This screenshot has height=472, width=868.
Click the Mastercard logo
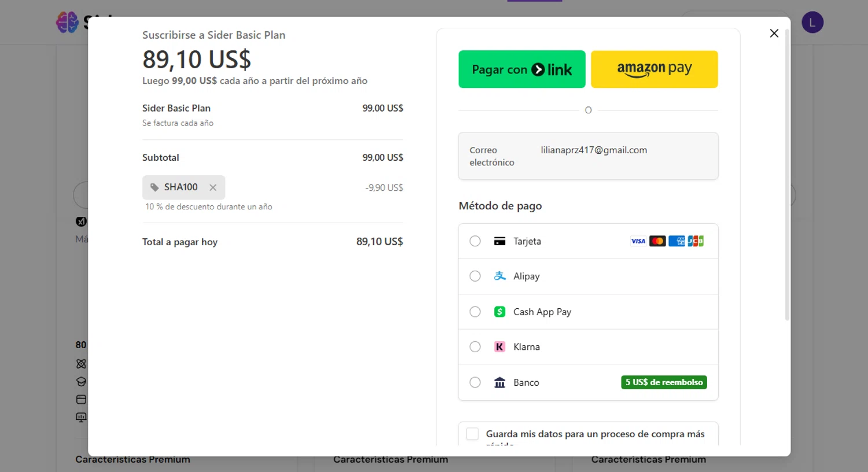[657, 241]
